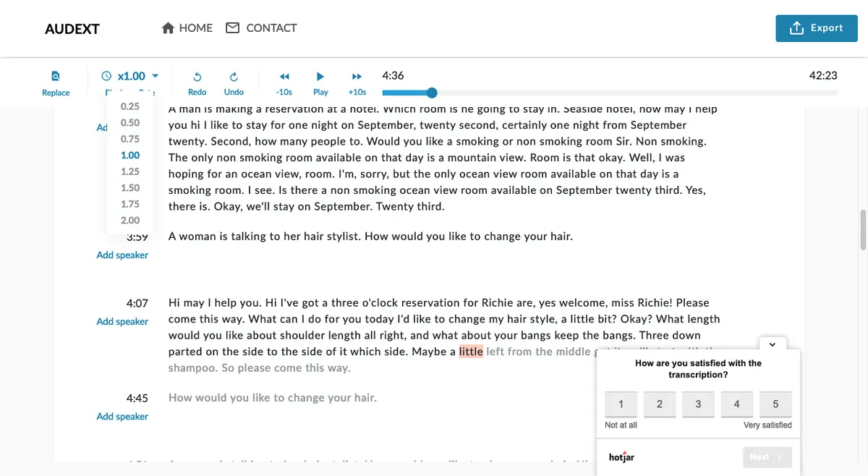Viewport: 868px width, 476px height.
Task: Click the 4:45 timestamp
Action: 137,398
